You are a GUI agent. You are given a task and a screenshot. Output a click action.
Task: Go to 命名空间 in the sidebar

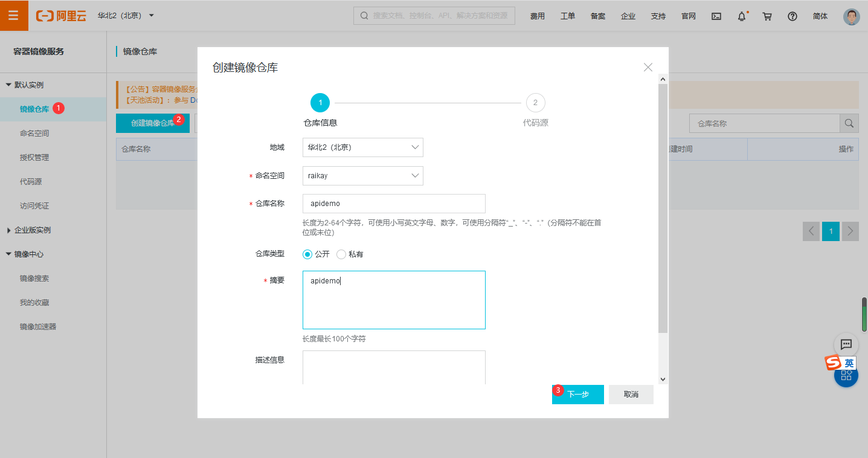click(34, 134)
